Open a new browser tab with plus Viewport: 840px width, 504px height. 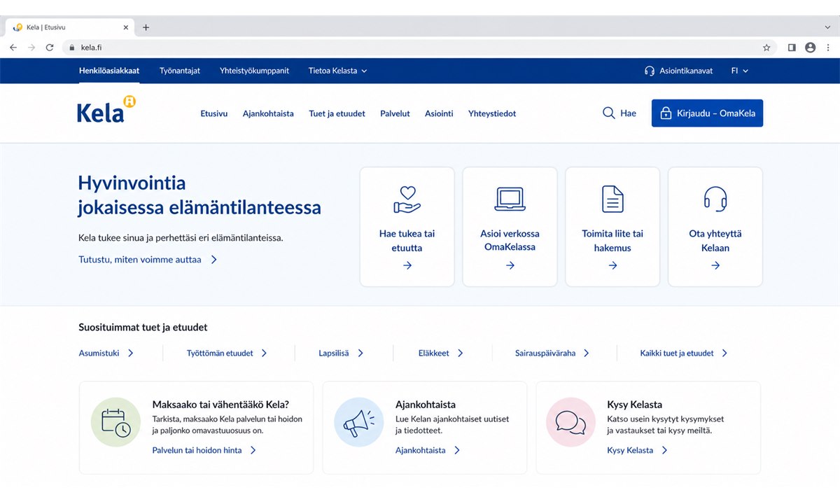tap(146, 27)
